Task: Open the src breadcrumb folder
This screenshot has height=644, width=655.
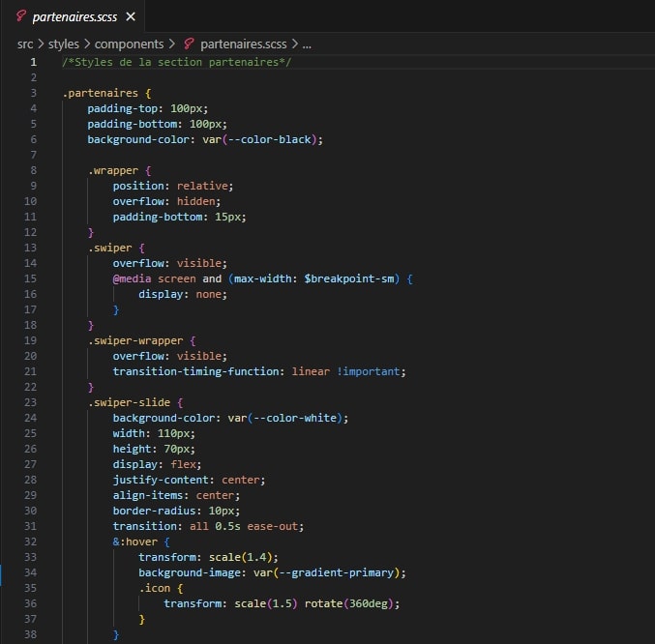Action: tap(25, 44)
